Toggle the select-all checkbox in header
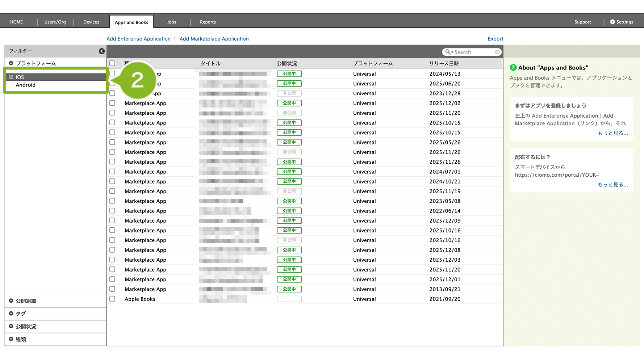 (x=112, y=63)
